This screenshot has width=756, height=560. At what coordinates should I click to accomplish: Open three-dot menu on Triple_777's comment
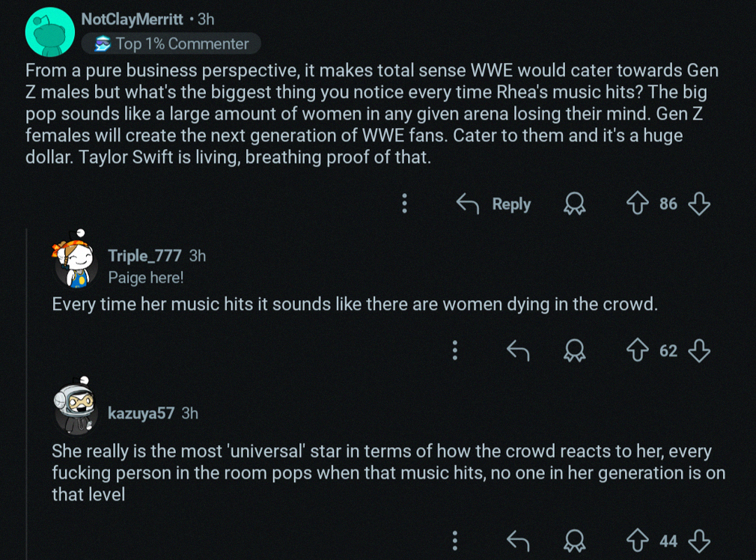pos(455,350)
